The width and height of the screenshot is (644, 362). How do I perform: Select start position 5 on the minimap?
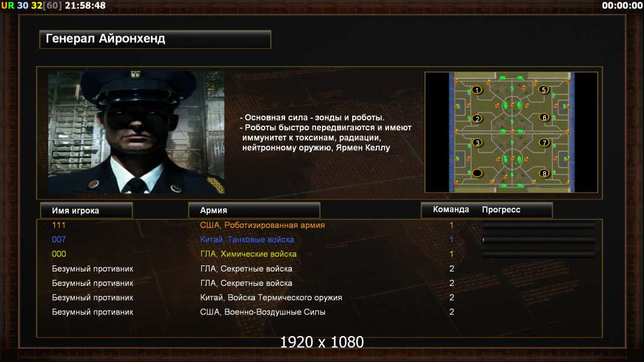[x=544, y=89]
